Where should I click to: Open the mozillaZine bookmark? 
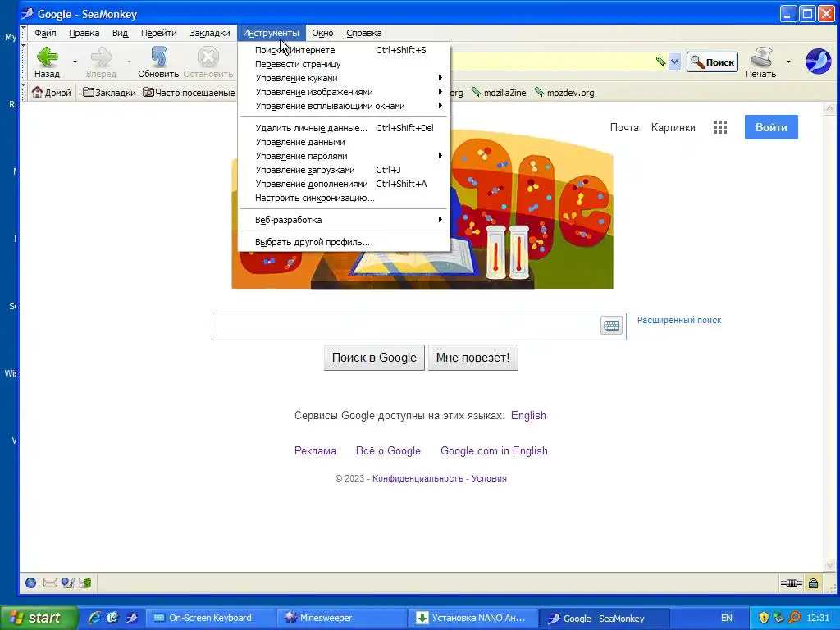click(499, 93)
